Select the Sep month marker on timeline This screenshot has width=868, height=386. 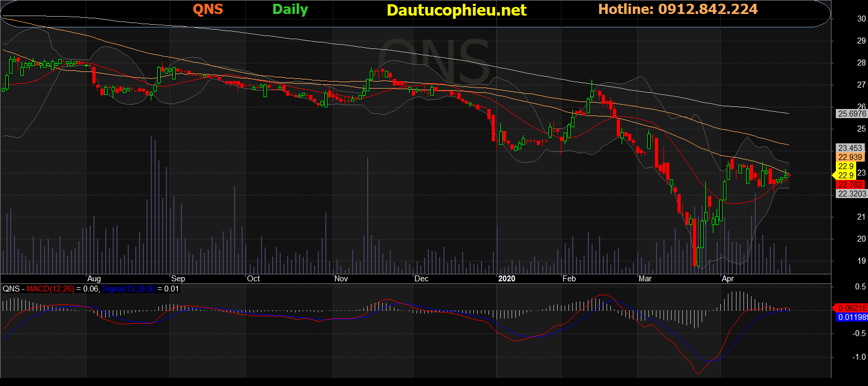point(178,279)
